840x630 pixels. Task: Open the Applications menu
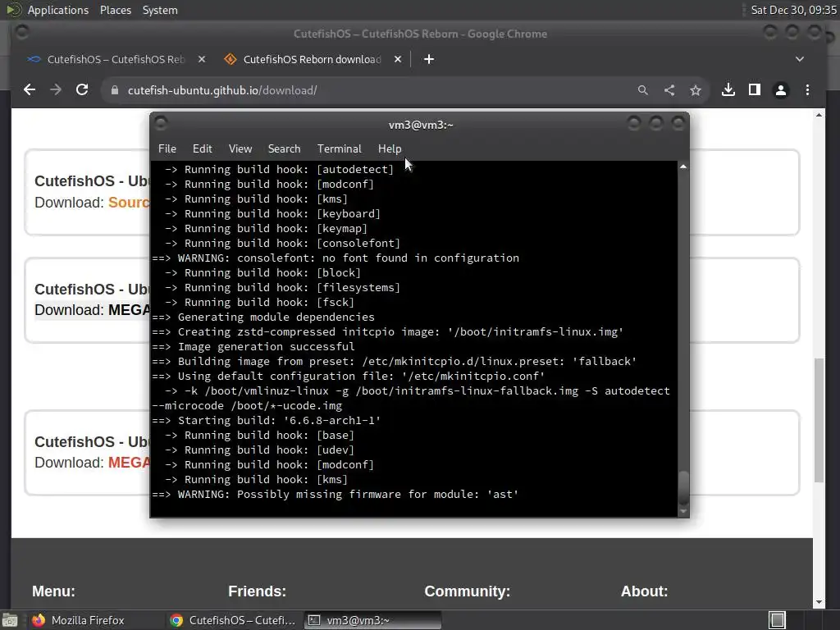point(58,10)
